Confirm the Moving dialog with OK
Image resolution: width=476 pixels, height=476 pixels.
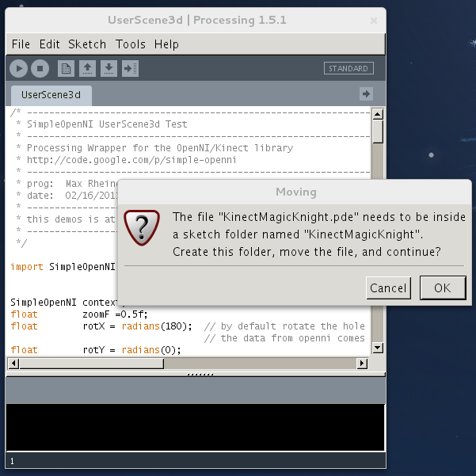click(x=443, y=288)
